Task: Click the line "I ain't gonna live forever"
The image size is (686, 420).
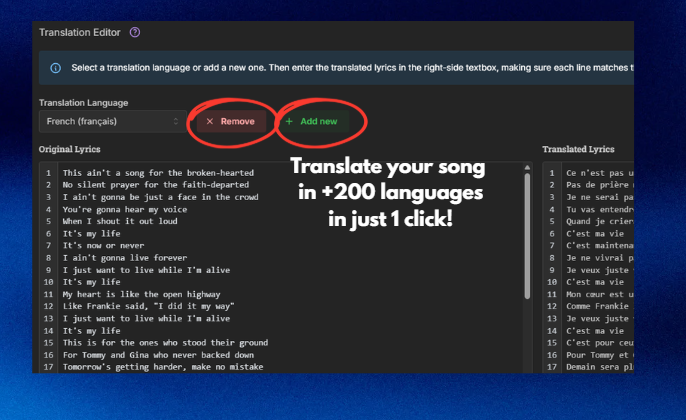Action: coord(125,258)
